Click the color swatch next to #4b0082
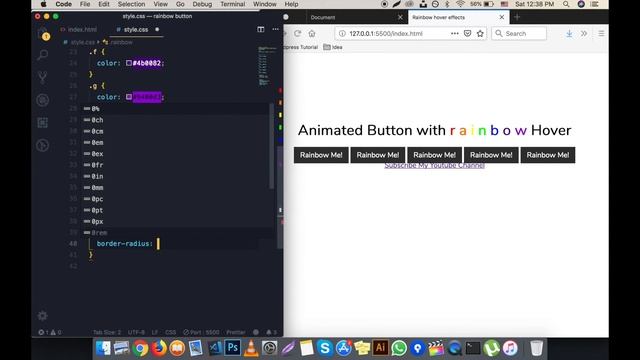 [x=129, y=63]
